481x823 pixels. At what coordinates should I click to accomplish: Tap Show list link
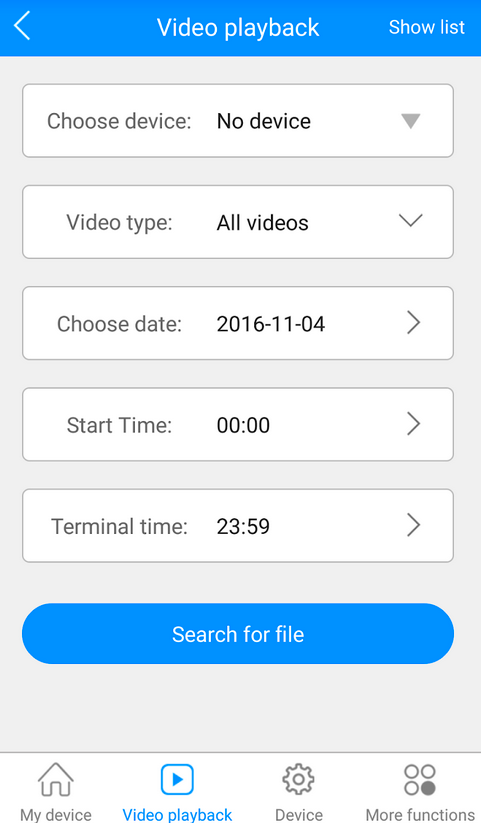pos(426,27)
